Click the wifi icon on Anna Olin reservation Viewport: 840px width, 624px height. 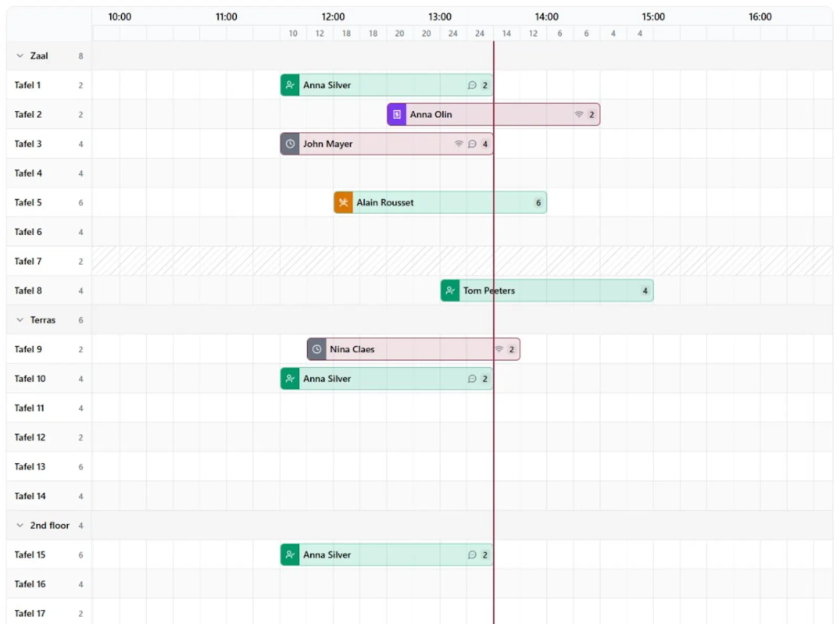(579, 115)
